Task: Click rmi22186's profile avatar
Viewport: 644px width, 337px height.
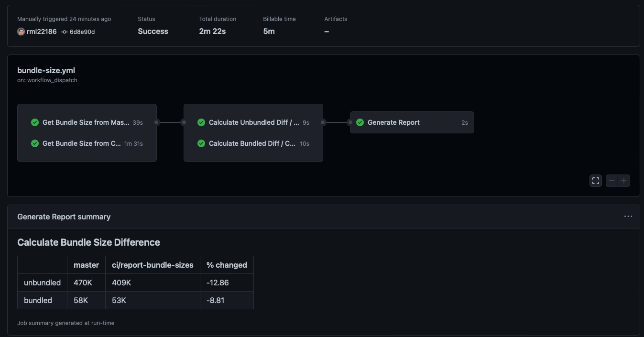Action: tap(21, 32)
